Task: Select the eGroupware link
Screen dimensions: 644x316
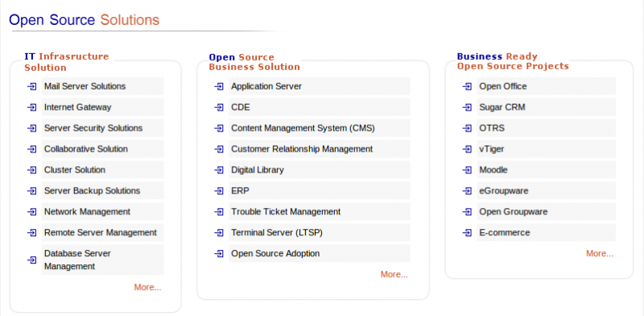Action: click(504, 191)
